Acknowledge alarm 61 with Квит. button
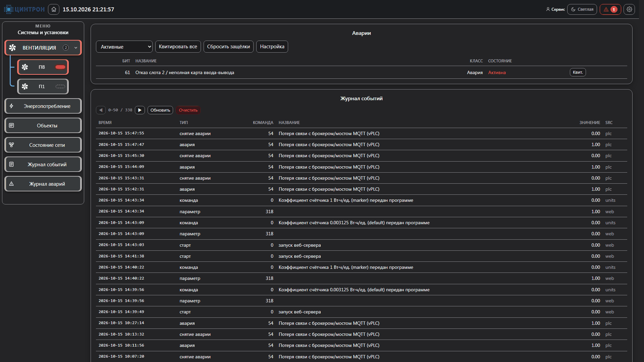Screen dimensions: 644x362 point(578,72)
